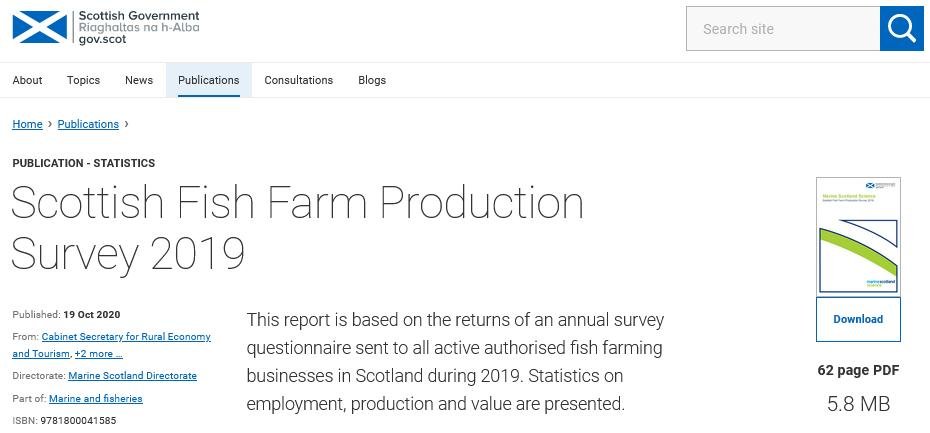Expand the '+2 more' authors list
Viewport: 930px width, 433px height.
(x=99, y=354)
